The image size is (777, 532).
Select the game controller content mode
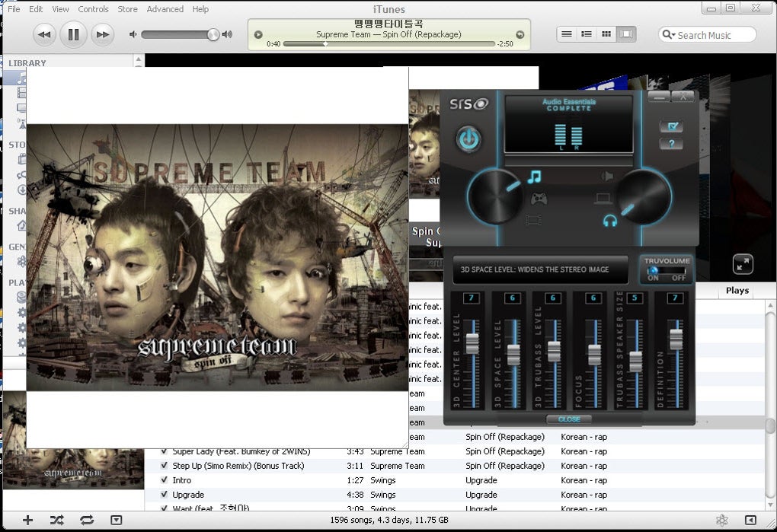point(539,199)
